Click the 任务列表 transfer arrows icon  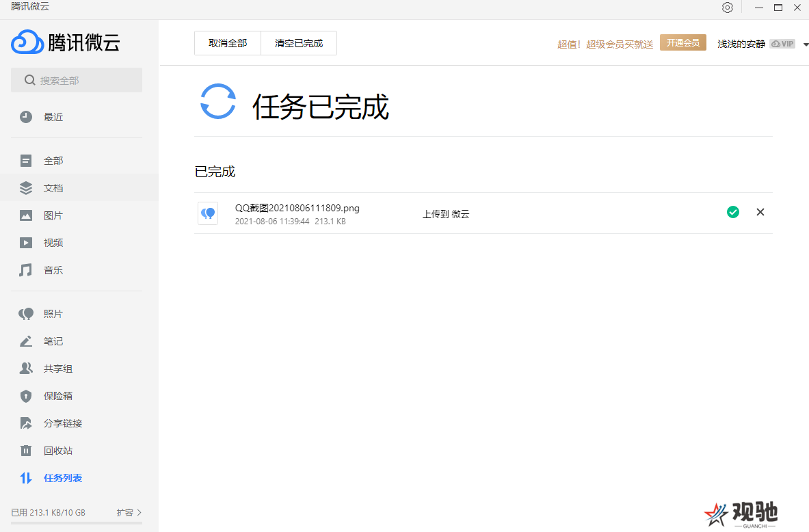(26, 478)
